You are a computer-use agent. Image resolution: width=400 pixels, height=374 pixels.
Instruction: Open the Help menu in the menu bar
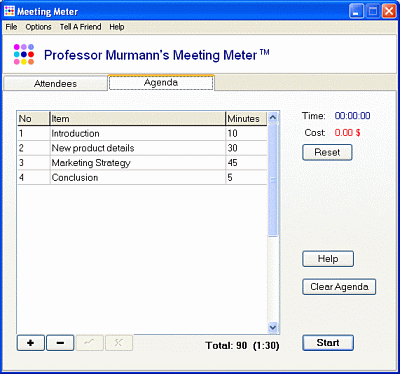click(117, 27)
